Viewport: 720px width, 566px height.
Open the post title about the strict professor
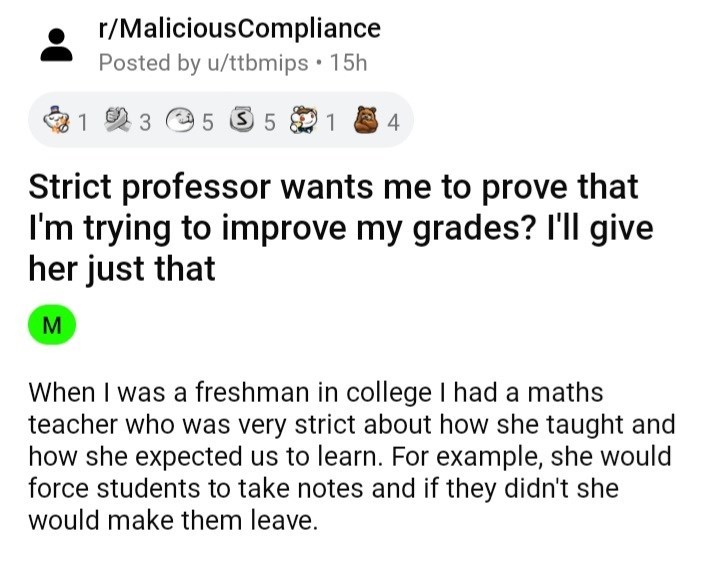tap(340, 227)
